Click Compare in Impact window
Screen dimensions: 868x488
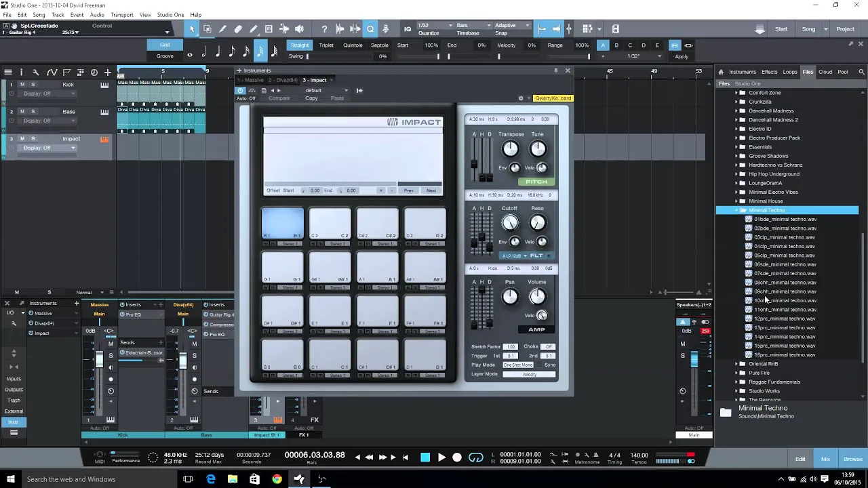tap(279, 98)
